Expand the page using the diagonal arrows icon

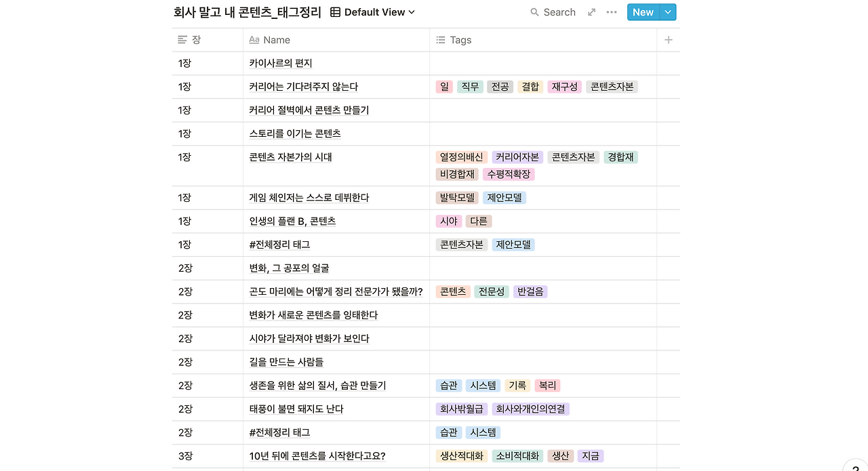pyautogui.click(x=591, y=12)
